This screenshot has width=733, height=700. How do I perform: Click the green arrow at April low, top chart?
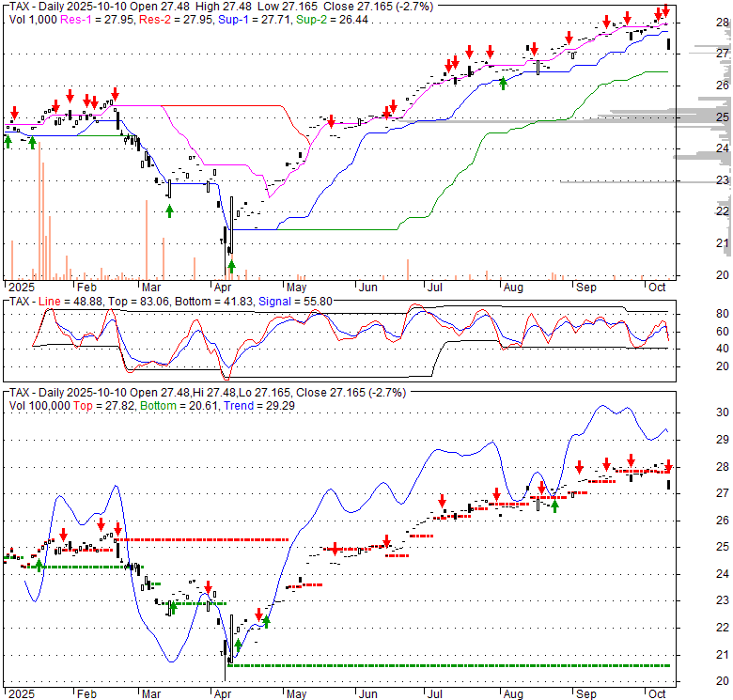(231, 266)
